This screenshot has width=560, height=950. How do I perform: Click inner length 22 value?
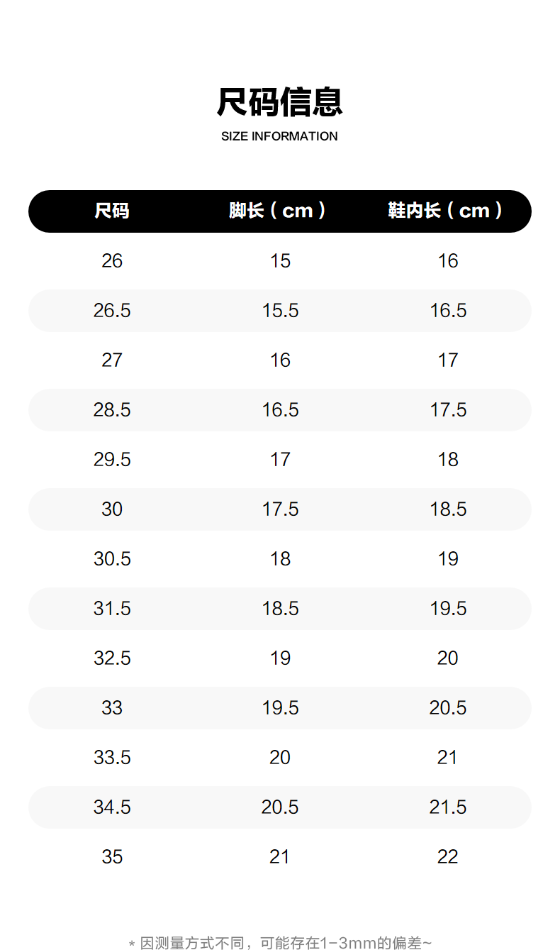point(448,857)
